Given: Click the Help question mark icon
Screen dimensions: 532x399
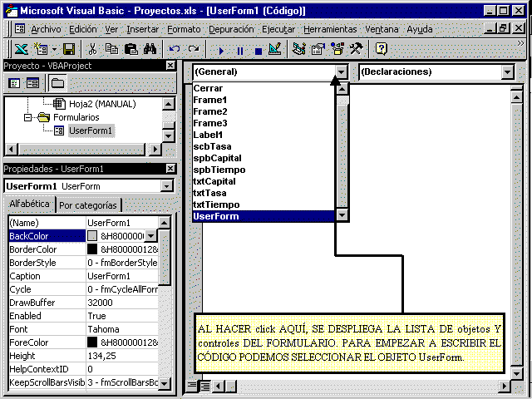Looking at the screenshot, I should [381, 50].
